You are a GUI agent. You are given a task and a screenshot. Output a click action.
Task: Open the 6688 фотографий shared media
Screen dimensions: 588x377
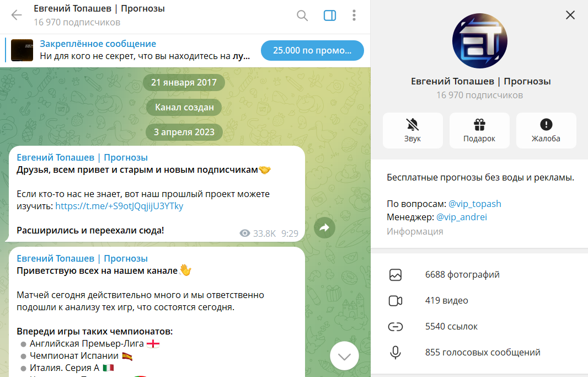pyautogui.click(x=479, y=274)
